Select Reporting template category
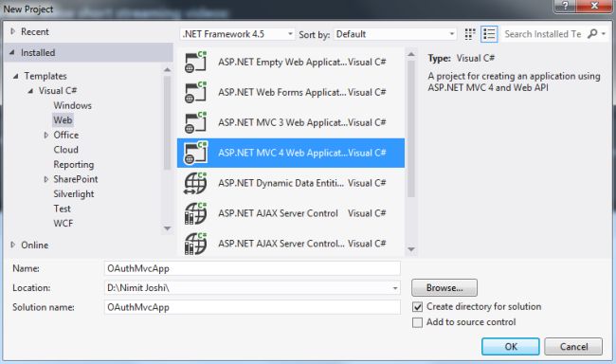 point(74,165)
